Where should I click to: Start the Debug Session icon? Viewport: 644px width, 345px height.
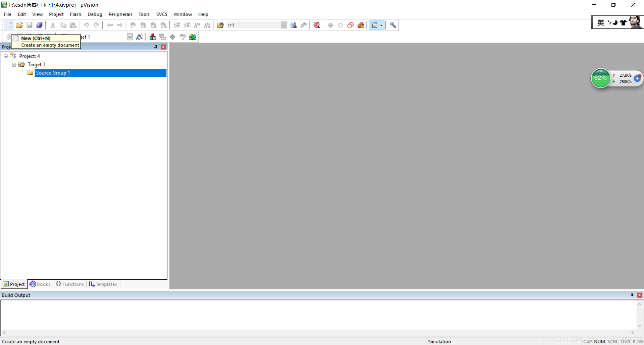tap(317, 25)
